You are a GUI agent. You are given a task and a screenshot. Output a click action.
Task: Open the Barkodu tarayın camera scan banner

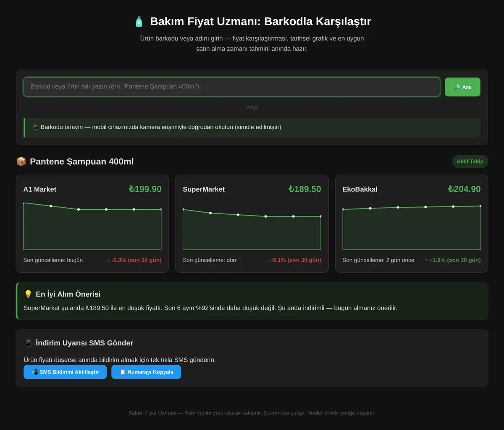point(252,128)
